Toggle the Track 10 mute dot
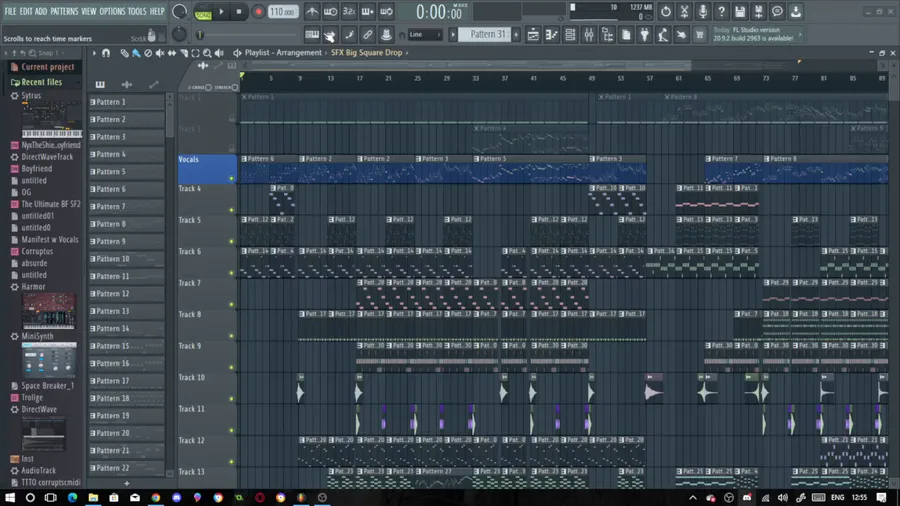 tap(232, 399)
